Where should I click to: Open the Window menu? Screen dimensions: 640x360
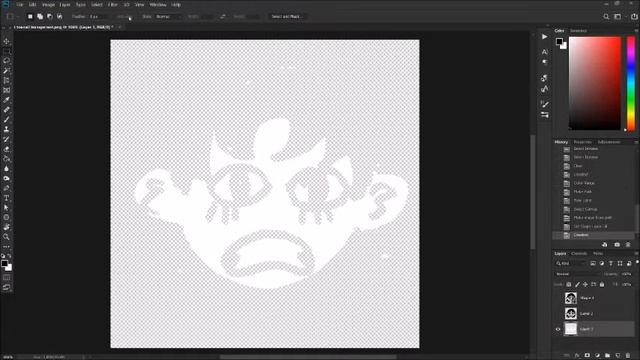click(x=158, y=5)
